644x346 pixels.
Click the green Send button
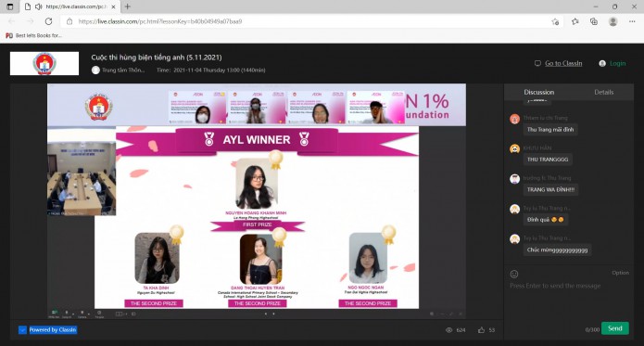[615, 328]
